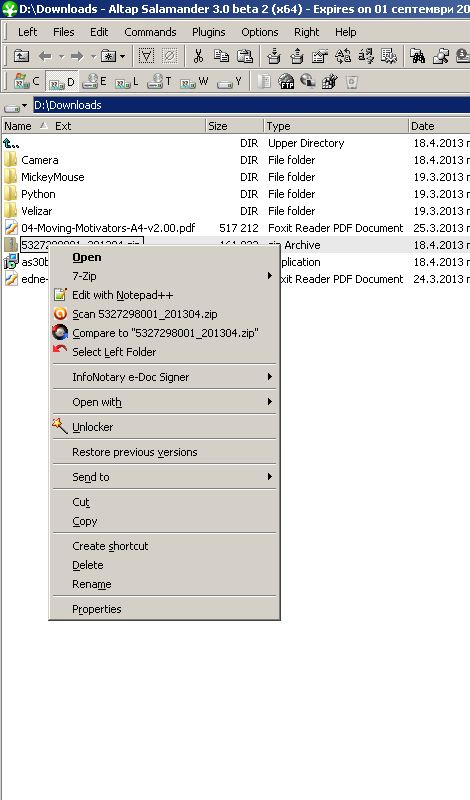Viewport: 470px width, 800px height.
Task: Switch to network drive L
Action: (x=127, y=81)
